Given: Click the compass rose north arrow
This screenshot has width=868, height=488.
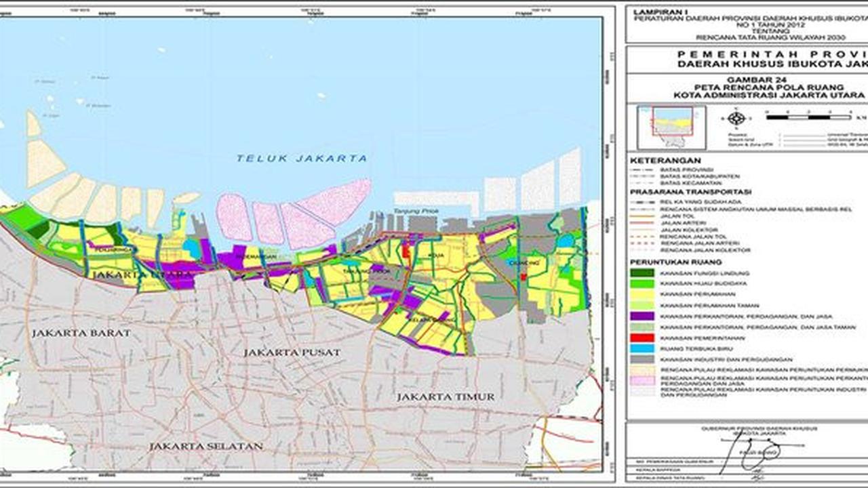Looking at the screenshot, I should pos(736,118).
